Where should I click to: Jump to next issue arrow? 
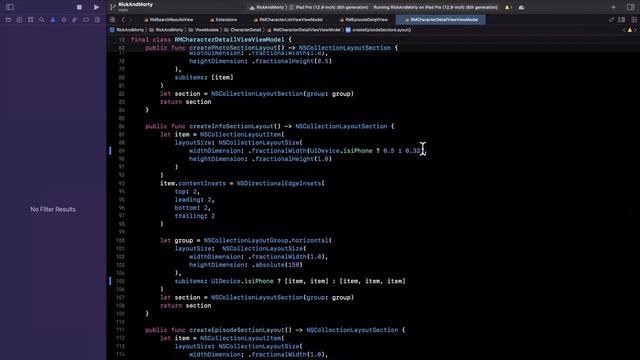tap(635, 30)
